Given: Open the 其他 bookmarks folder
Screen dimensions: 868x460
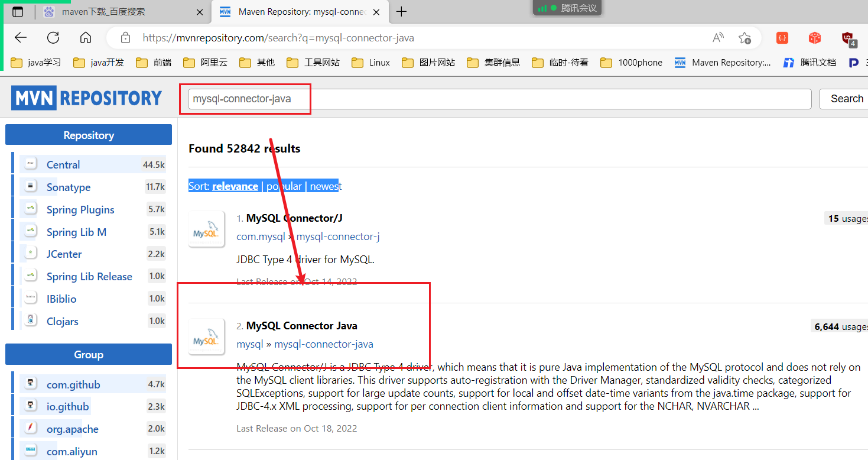Looking at the screenshot, I should 257,62.
